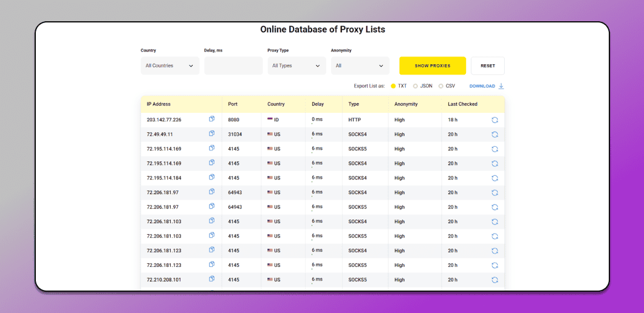644x313 pixels.
Task: Recheck the 72.49.49.11 proxy row
Action: (x=495, y=135)
